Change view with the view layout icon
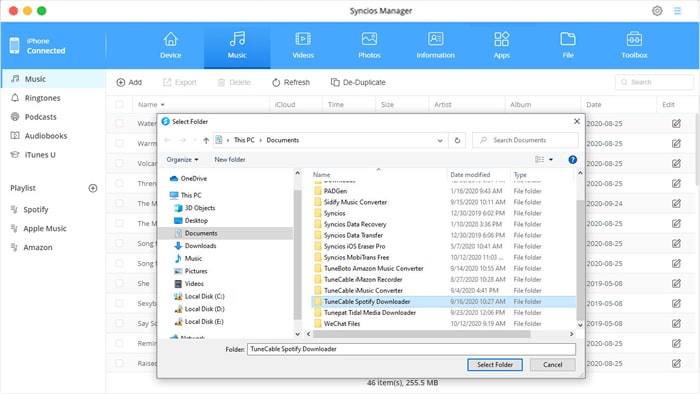 539,160
